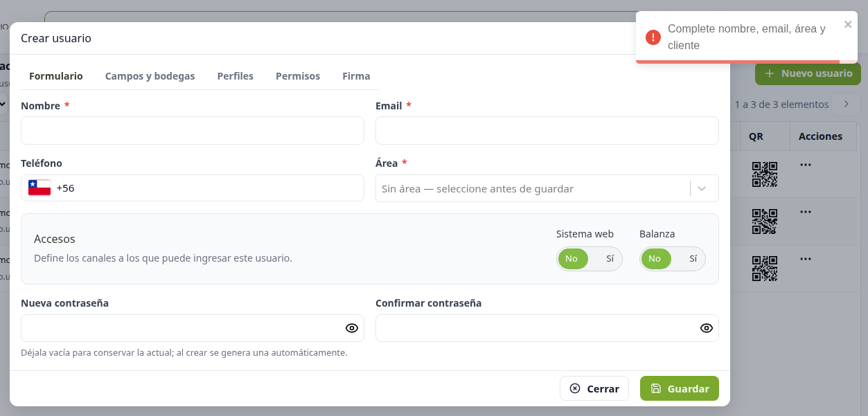This screenshot has width=868, height=416.
Task: Focus the Nombre input field
Action: (x=193, y=130)
